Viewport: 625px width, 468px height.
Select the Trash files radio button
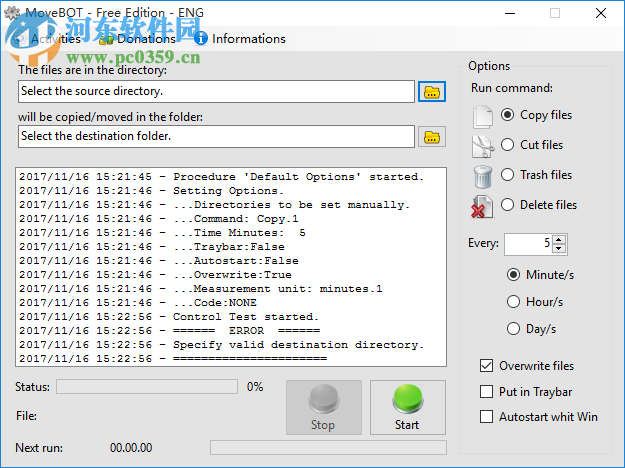pyautogui.click(x=507, y=174)
